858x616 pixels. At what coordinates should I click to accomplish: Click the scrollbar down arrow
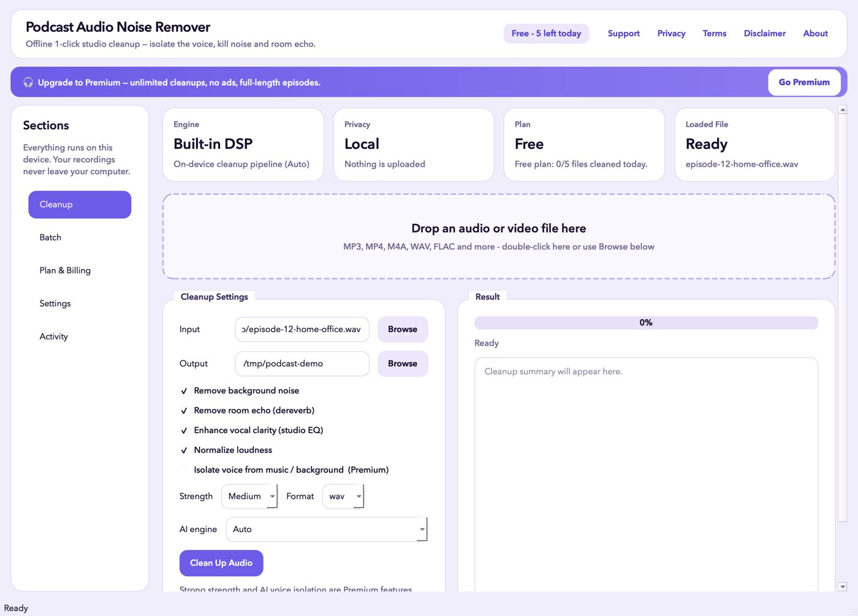tap(843, 587)
